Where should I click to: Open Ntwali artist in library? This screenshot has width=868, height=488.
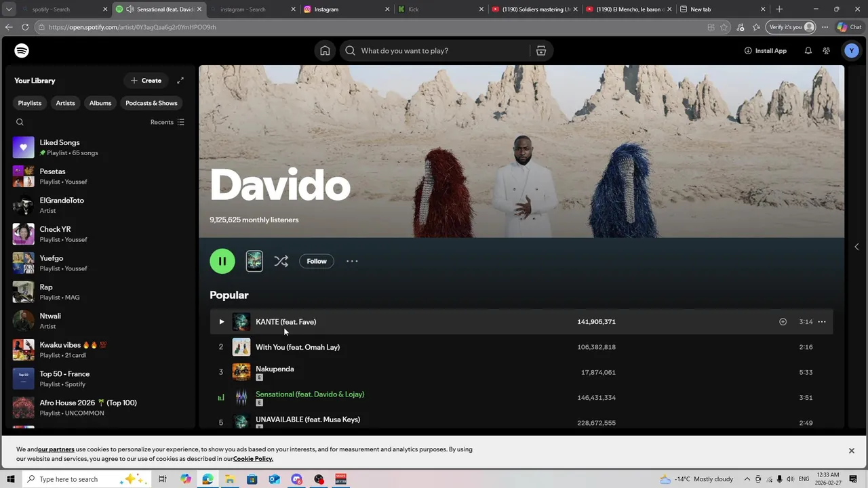point(100,321)
